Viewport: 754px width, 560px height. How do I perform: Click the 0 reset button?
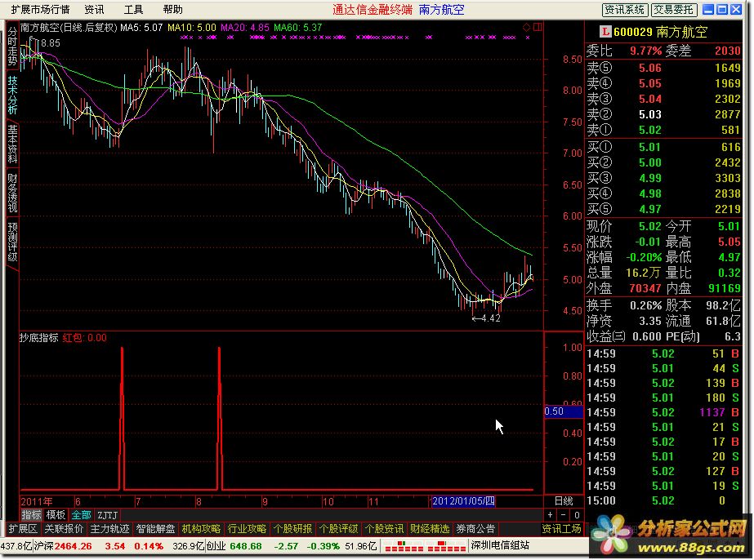click(x=577, y=515)
